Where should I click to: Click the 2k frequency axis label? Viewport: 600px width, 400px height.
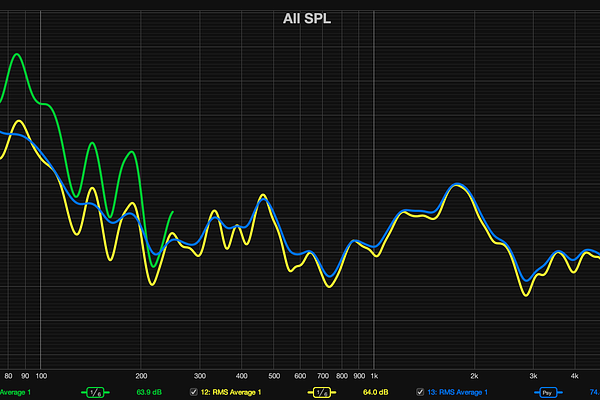tap(475, 375)
